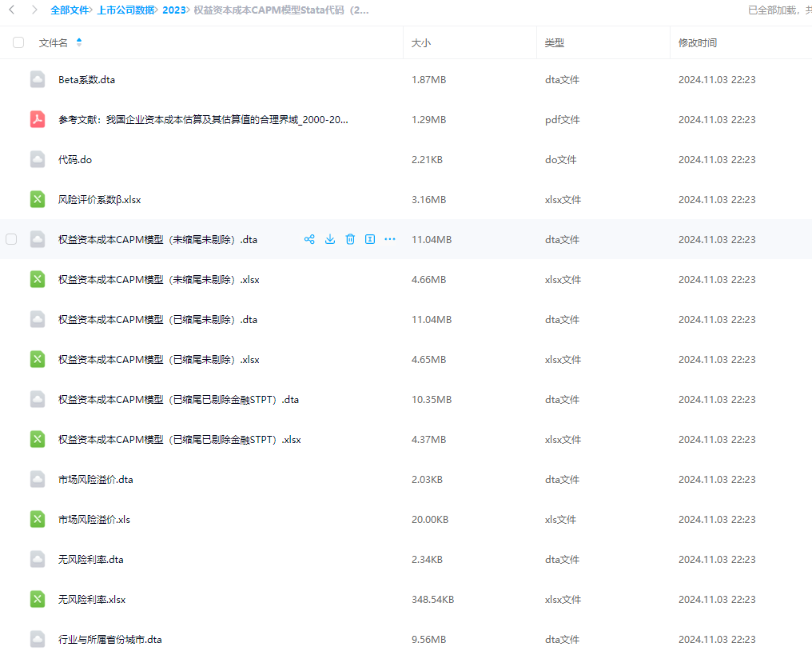The image size is (812, 655).
Task: Click the rename icon on the hovered row
Action: 370,239
